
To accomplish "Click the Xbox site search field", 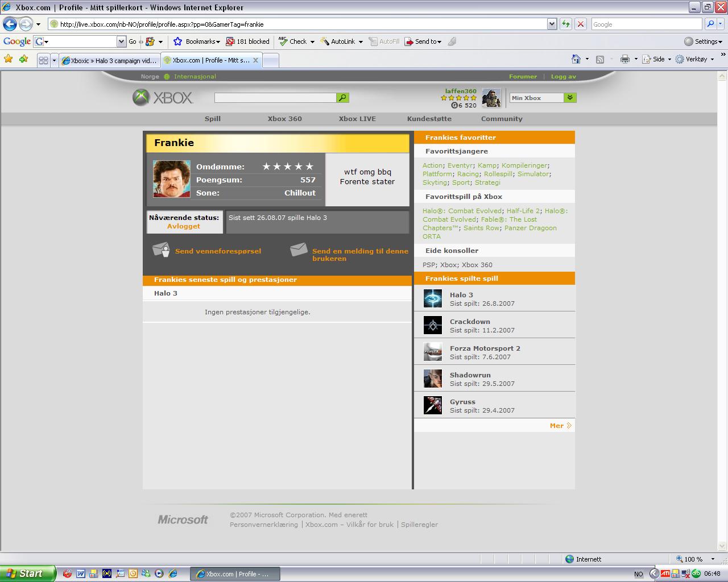I will 275,98.
